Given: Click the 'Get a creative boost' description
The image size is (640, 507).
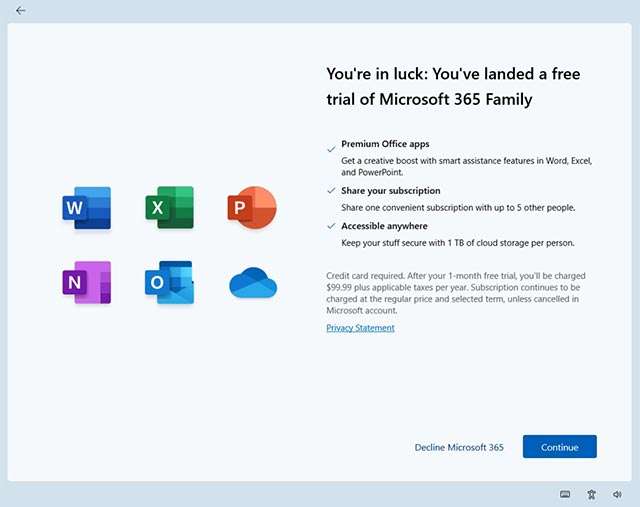Looking at the screenshot, I should click(x=467, y=167).
